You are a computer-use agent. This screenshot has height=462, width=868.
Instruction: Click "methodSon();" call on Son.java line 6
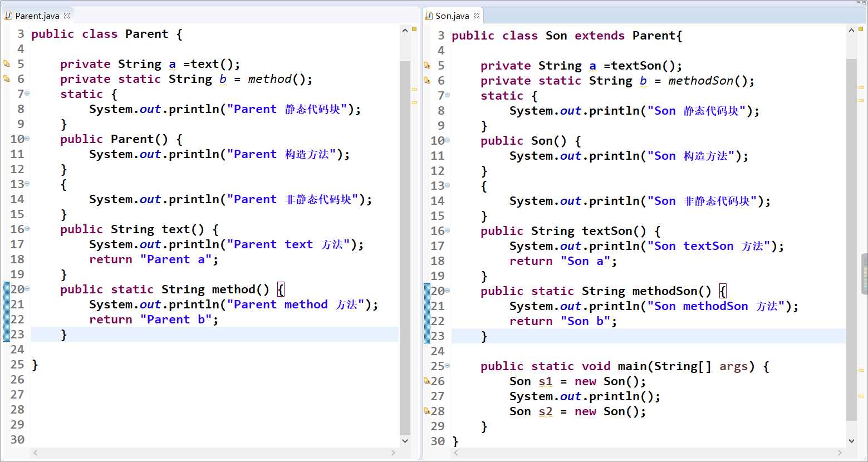712,81
